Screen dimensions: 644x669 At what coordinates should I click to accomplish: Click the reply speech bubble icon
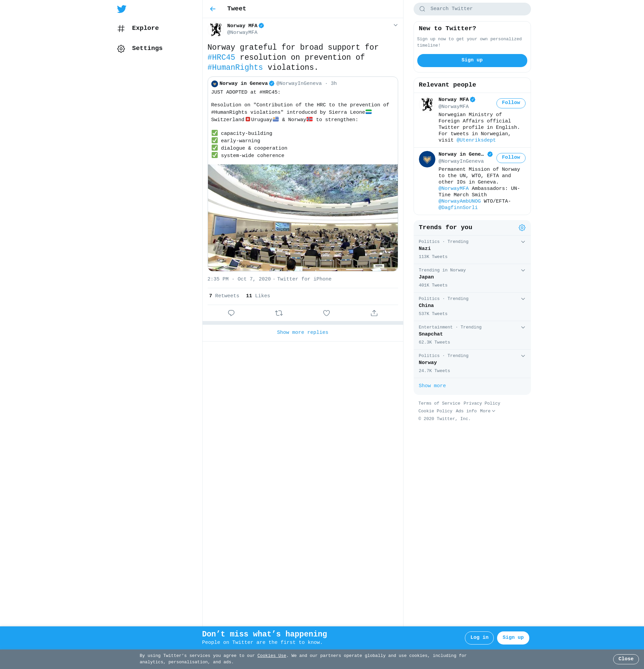point(231,313)
